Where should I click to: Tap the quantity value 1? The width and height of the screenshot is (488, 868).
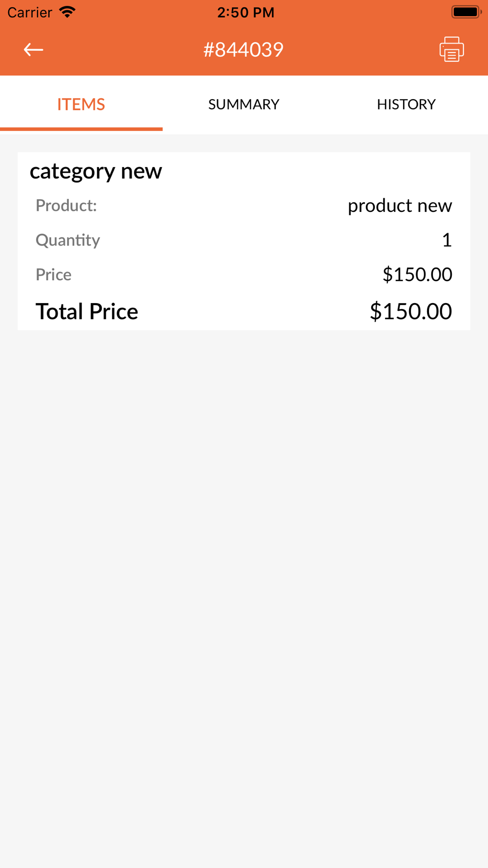[x=447, y=240]
